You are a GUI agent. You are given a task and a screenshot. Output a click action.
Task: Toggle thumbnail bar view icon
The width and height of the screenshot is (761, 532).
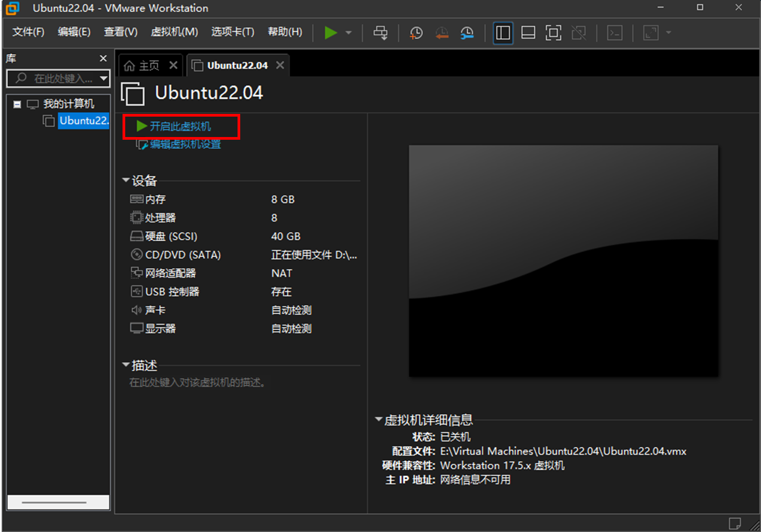[528, 33]
